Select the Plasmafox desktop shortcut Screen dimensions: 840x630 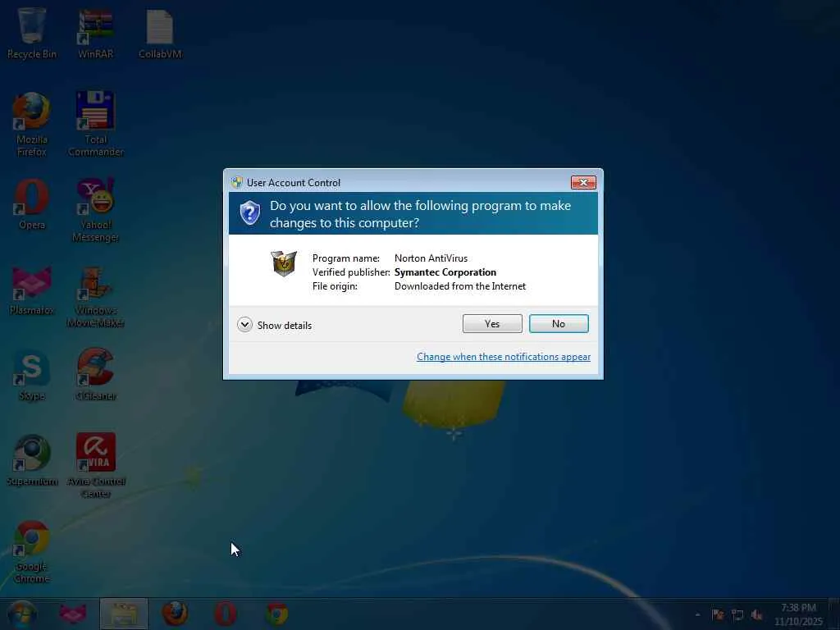tap(32, 290)
